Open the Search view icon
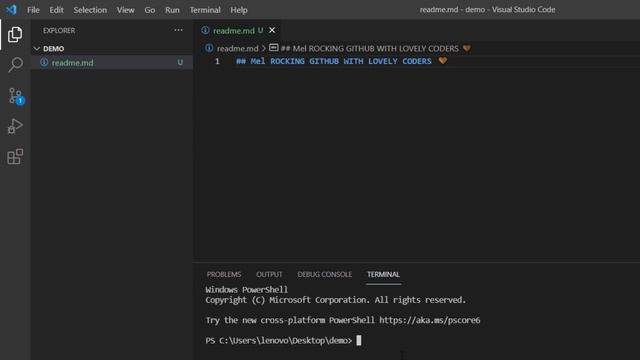The width and height of the screenshot is (640, 360). click(x=15, y=64)
